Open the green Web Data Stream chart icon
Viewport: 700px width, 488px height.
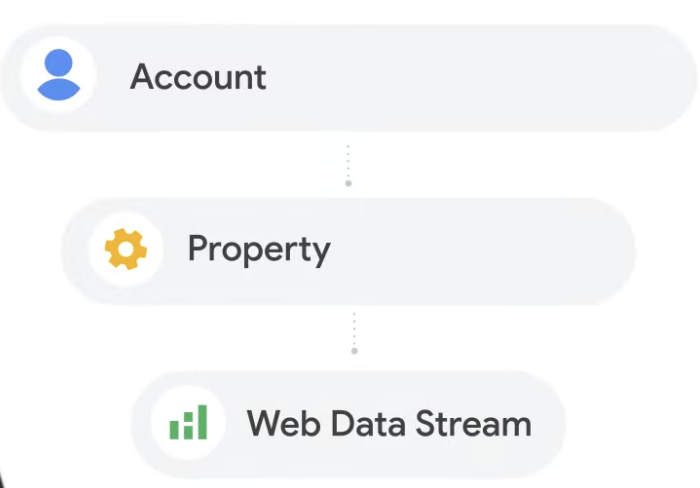(188, 422)
